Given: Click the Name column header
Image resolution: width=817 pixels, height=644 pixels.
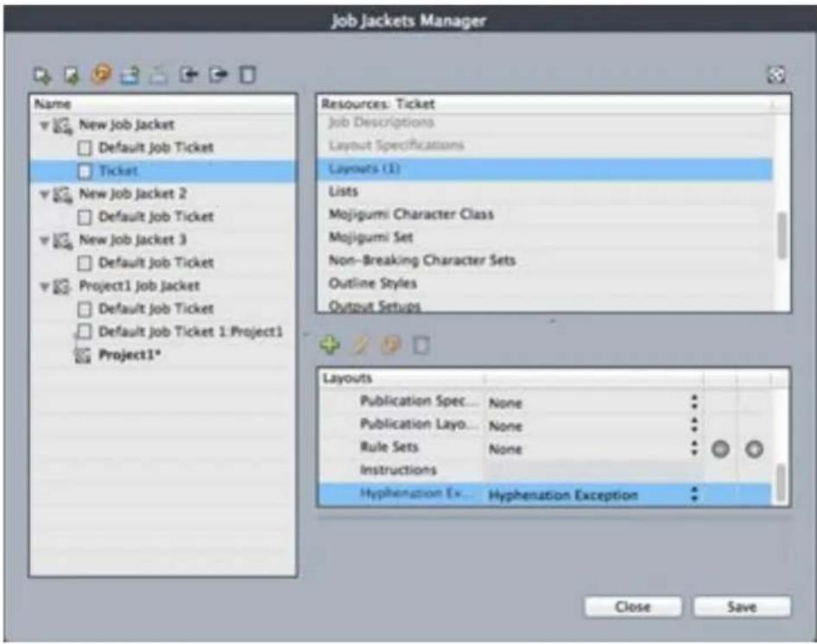Looking at the screenshot, I should click(x=163, y=104).
